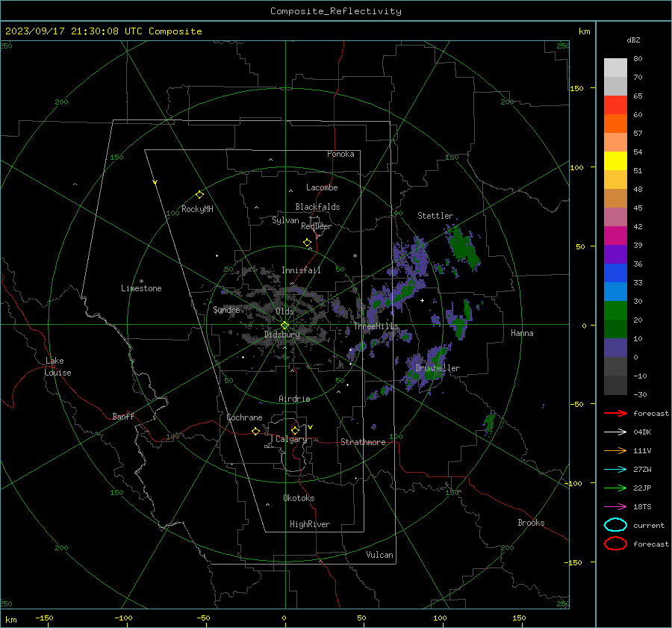Select the 10 dBZ slate purple swatch

click(615, 348)
